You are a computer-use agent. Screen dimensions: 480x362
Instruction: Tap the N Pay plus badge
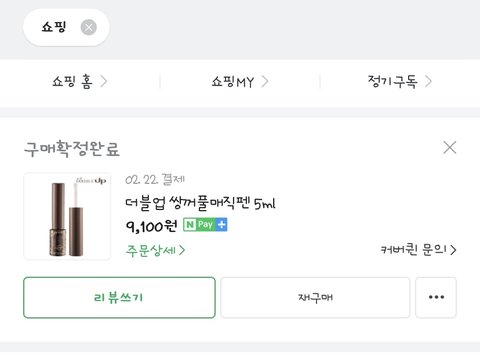(x=205, y=225)
